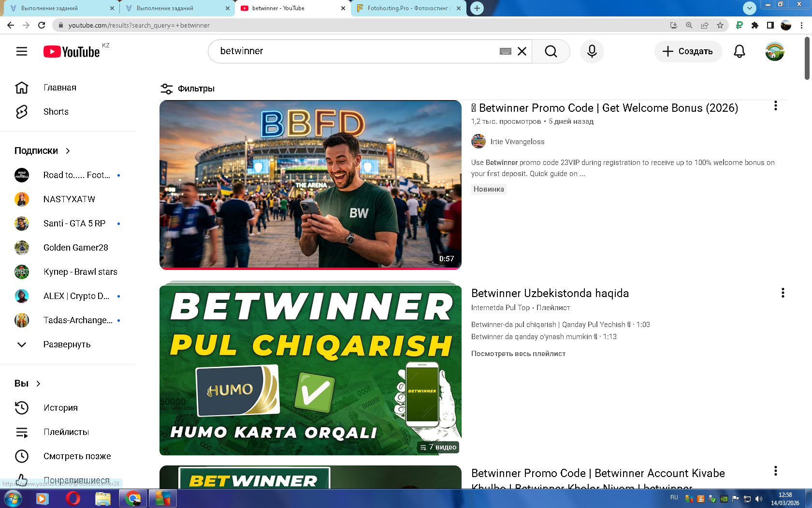This screenshot has width=812, height=508.
Task: Go back in the browser
Action: [11, 25]
